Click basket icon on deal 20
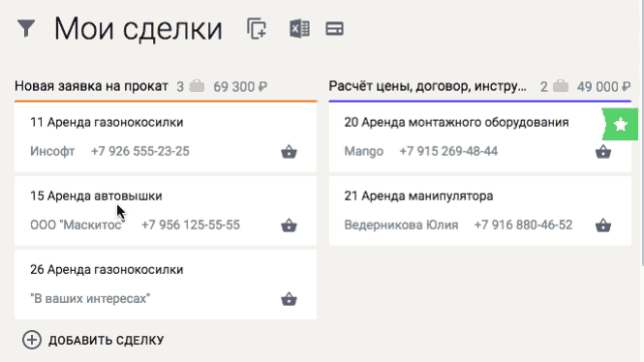 click(x=603, y=151)
